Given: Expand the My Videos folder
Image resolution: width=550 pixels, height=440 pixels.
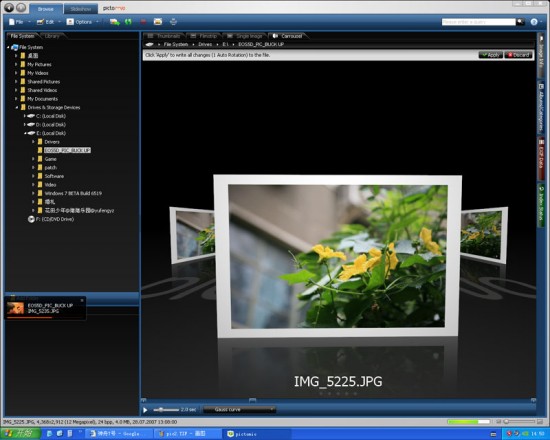Looking at the screenshot, I should (16, 73).
